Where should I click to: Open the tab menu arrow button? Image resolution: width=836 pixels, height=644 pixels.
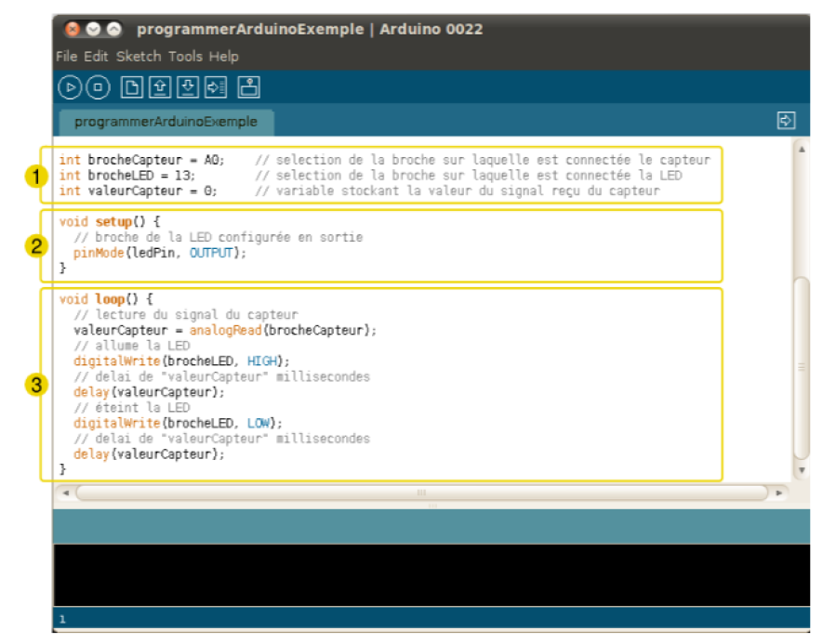786,121
